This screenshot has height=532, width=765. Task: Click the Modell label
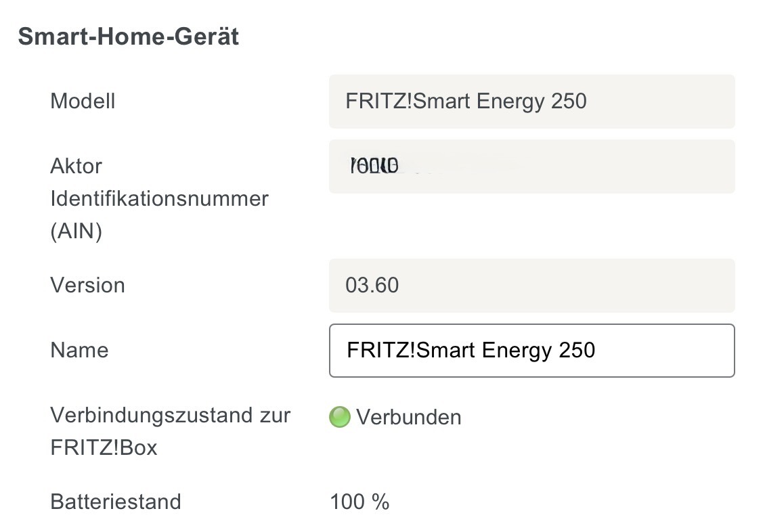click(83, 102)
